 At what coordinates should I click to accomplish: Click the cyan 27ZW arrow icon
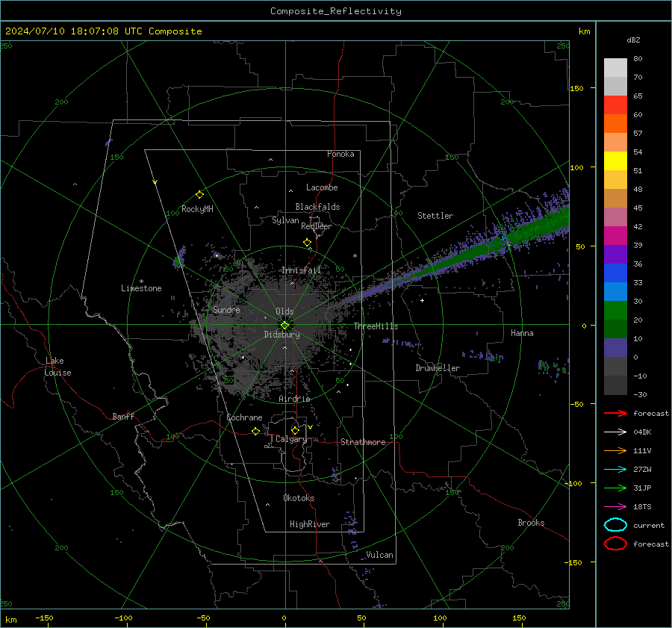[615, 470]
